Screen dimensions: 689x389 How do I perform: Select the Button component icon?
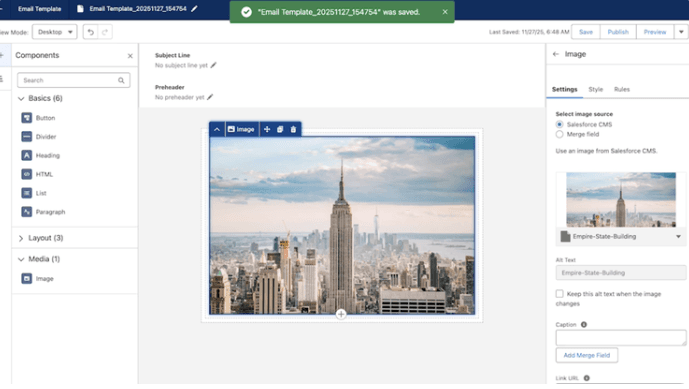pyautogui.click(x=26, y=118)
